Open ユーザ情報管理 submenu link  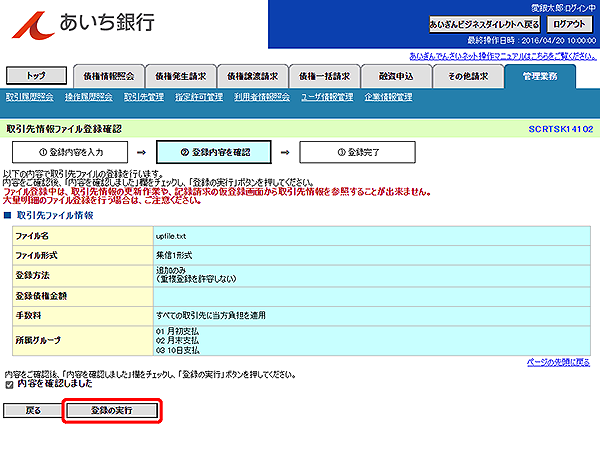click(327, 97)
